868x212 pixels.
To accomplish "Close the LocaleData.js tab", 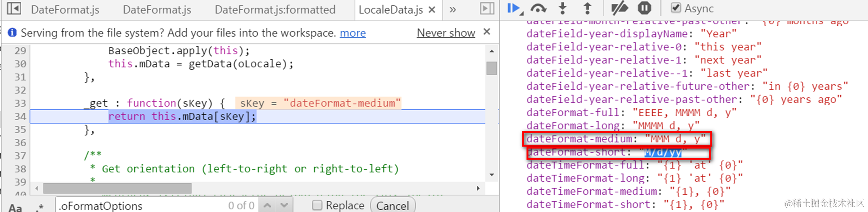I will (432, 10).
